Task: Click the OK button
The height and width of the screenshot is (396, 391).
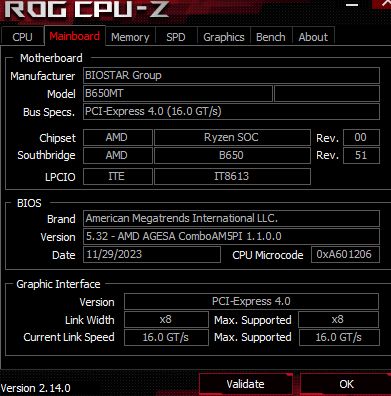Action: (346, 384)
